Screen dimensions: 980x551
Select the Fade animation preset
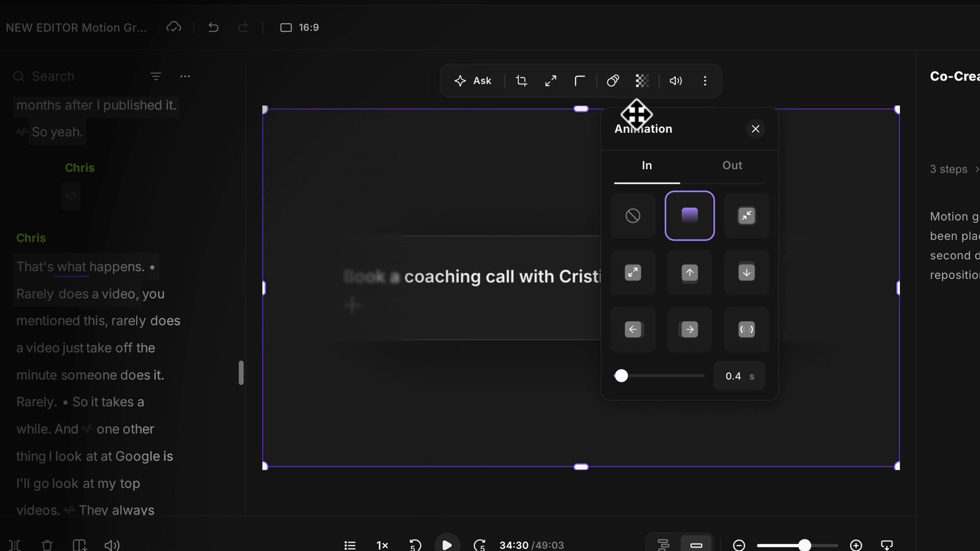coord(689,216)
